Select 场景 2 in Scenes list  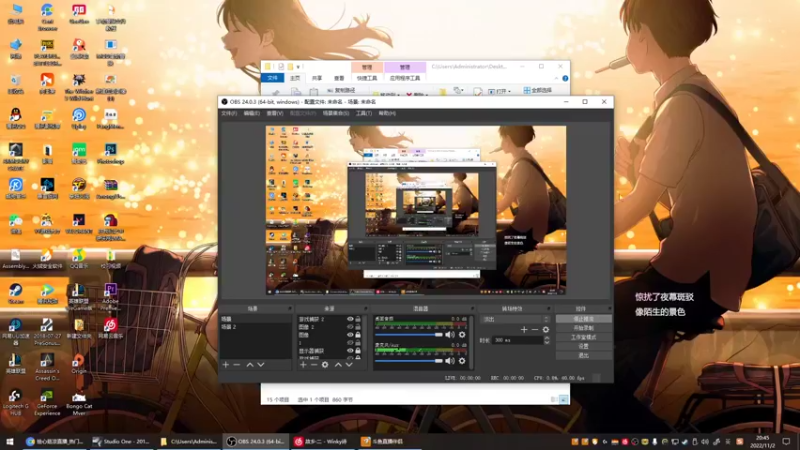coord(256,327)
